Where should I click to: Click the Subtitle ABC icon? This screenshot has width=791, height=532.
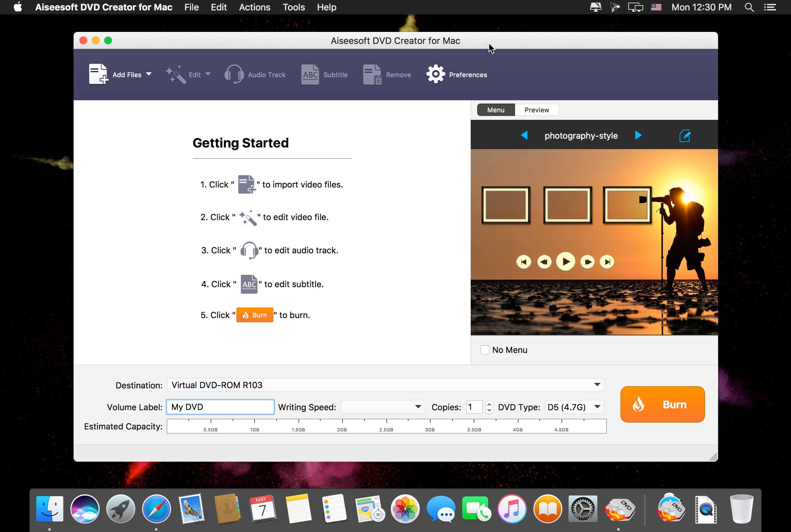coord(310,74)
